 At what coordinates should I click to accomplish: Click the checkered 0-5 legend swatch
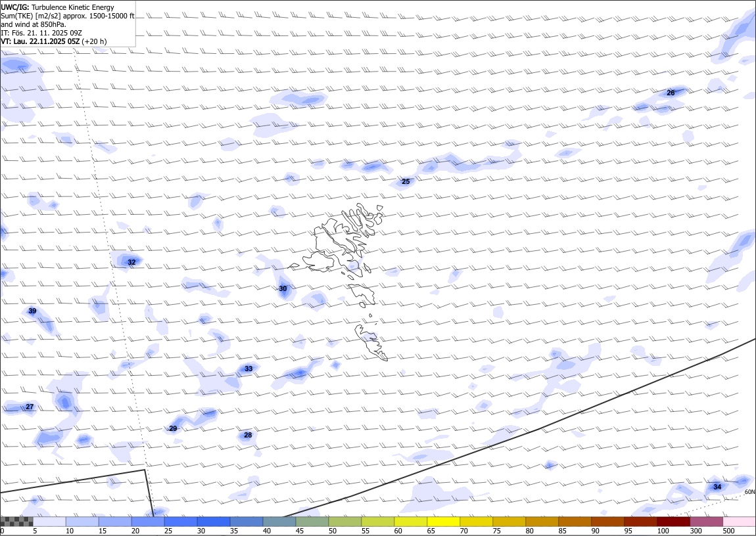[17, 522]
